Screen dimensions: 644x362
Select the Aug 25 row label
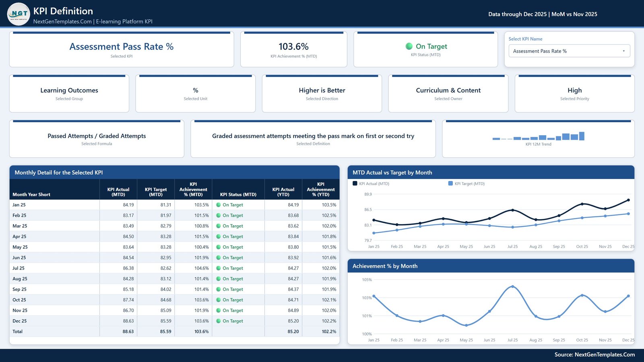click(20, 279)
